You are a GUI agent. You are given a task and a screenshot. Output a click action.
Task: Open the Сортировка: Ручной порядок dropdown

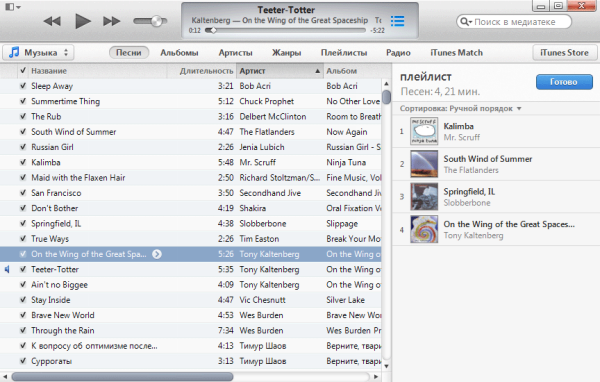tap(460, 108)
